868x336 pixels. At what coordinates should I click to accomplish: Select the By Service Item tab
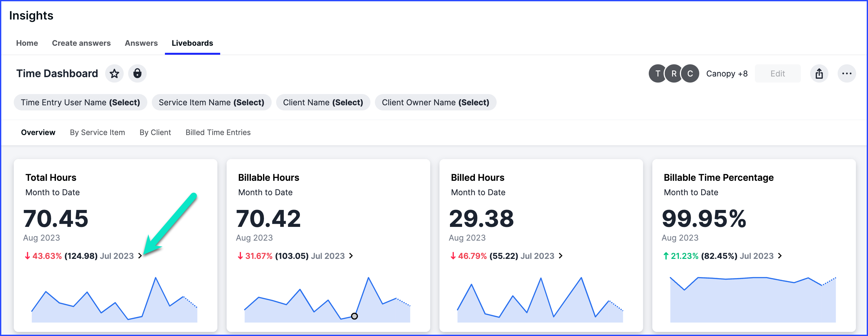coord(97,132)
